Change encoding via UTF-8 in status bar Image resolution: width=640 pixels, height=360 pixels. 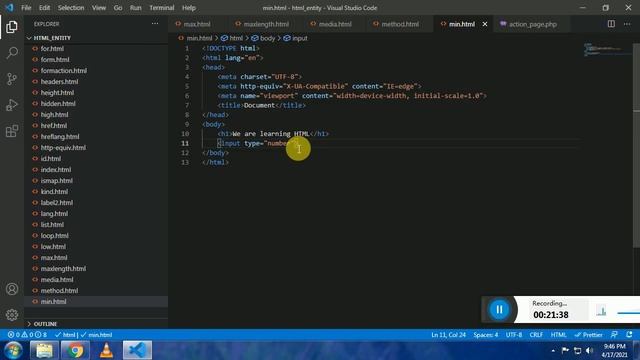point(514,335)
